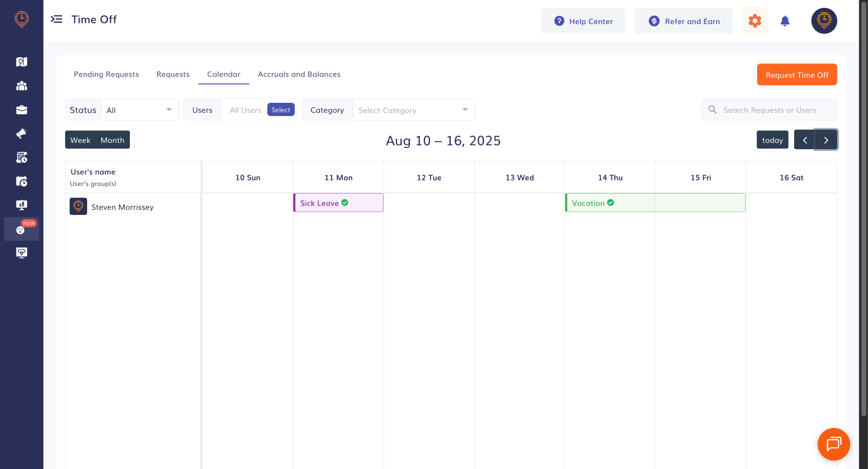Viewport: 868px width, 469px height.
Task: Go to next week arrow
Action: (826, 140)
